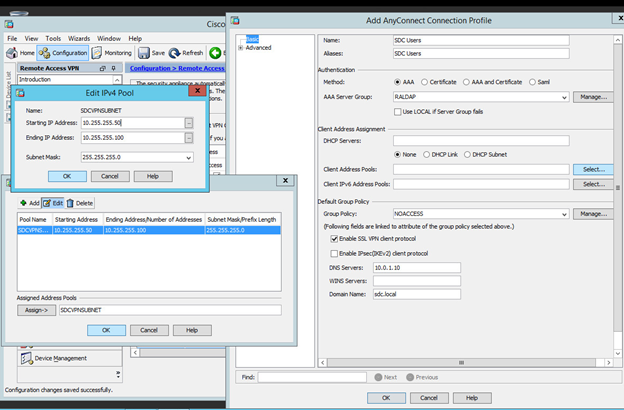
Task: Delete the selected address pool
Action: point(80,203)
